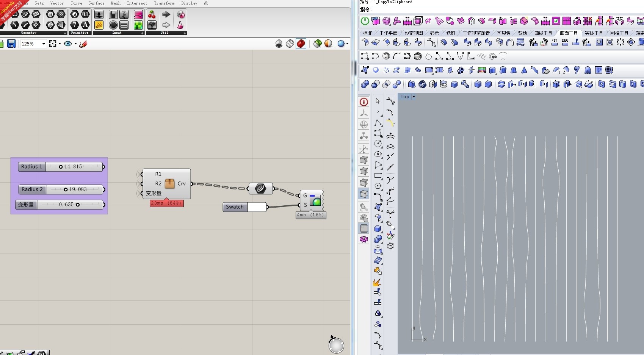The width and height of the screenshot is (644, 355).
Task: Click the DEG change degree icon
Action: click(565, 42)
